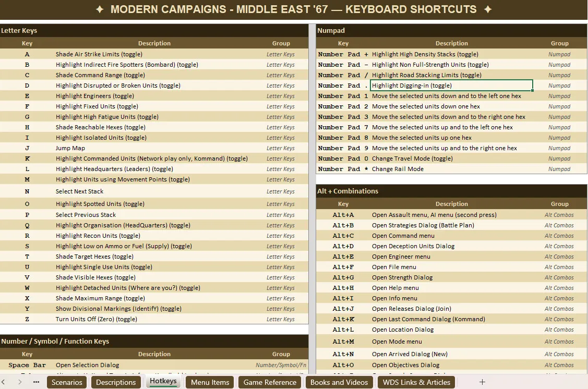Image resolution: width=588 pixels, height=389 pixels.
Task: Select the 'Space Bar' key cell
Action: (x=27, y=366)
